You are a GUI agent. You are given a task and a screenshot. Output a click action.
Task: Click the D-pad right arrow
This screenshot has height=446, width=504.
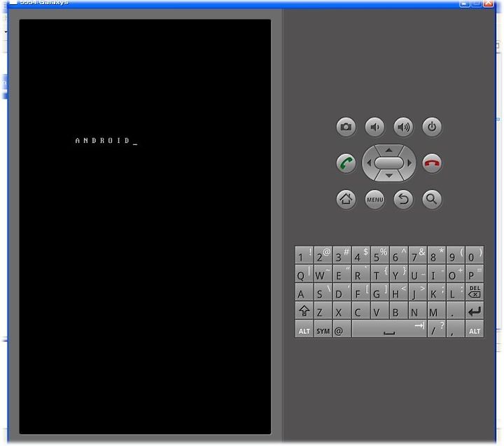point(409,163)
